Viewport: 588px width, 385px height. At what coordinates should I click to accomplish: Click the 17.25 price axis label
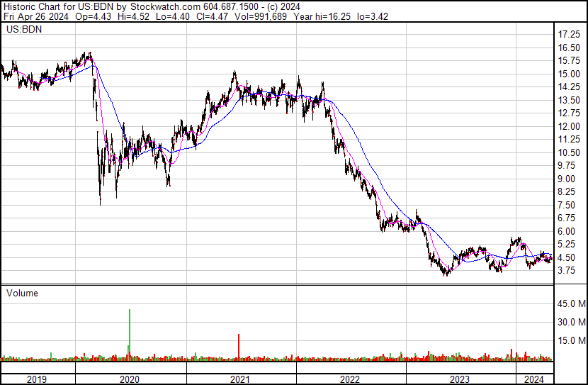(570, 35)
